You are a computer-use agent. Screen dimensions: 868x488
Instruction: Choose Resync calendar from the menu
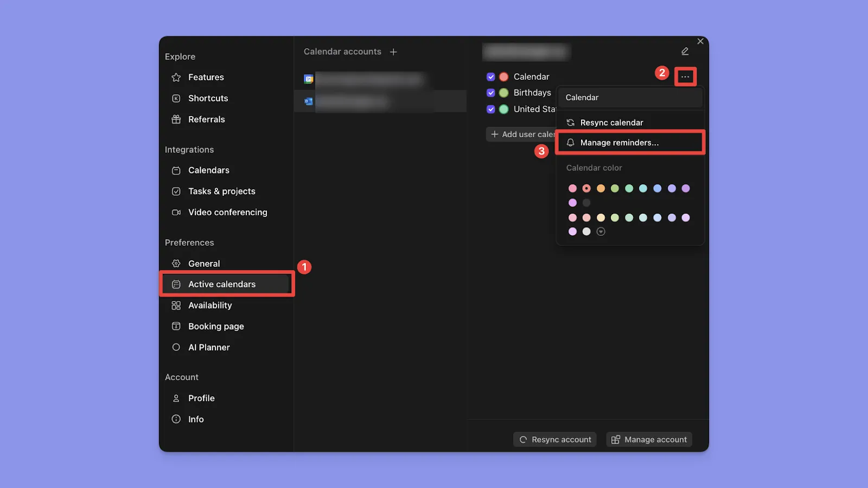pyautogui.click(x=612, y=122)
